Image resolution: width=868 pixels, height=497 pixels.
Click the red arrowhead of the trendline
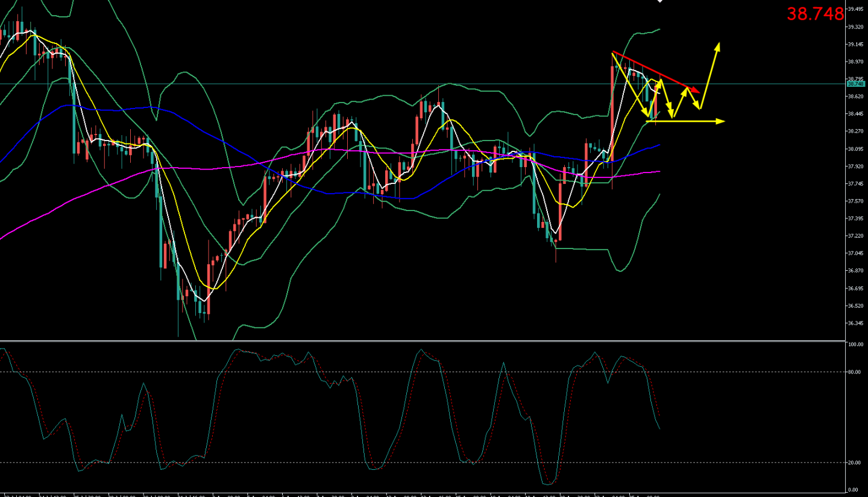pyautogui.click(x=696, y=90)
